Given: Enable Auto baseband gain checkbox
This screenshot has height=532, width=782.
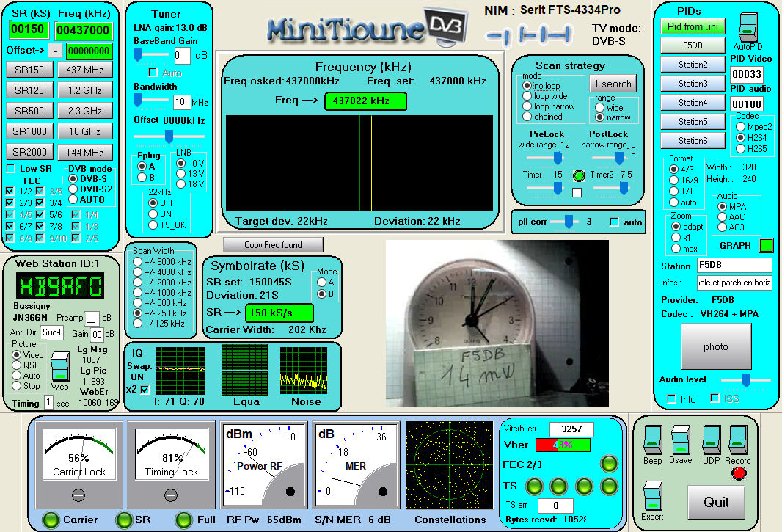Looking at the screenshot, I should (153, 73).
